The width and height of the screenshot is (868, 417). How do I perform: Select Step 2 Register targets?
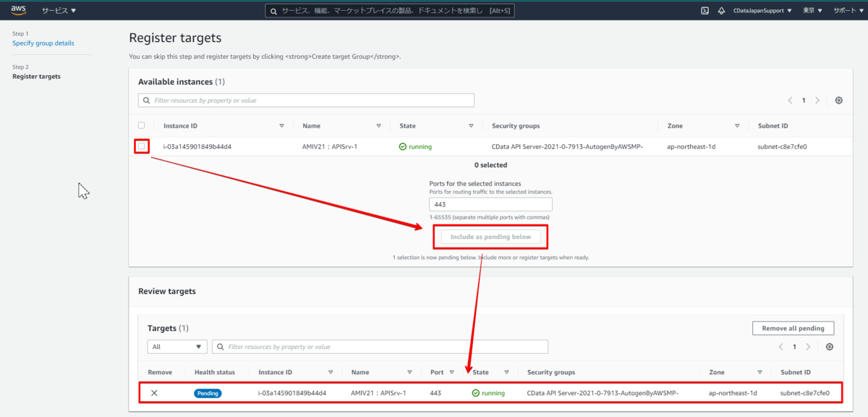point(36,76)
